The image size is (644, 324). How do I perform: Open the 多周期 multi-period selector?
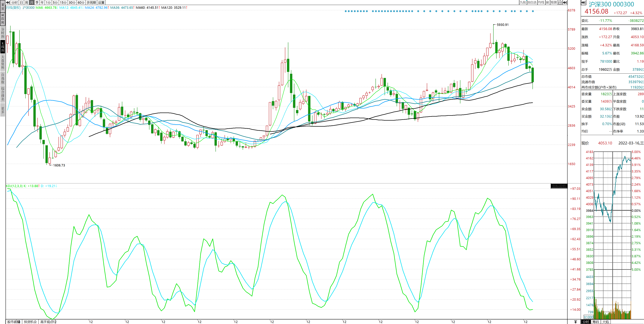(91, 3)
